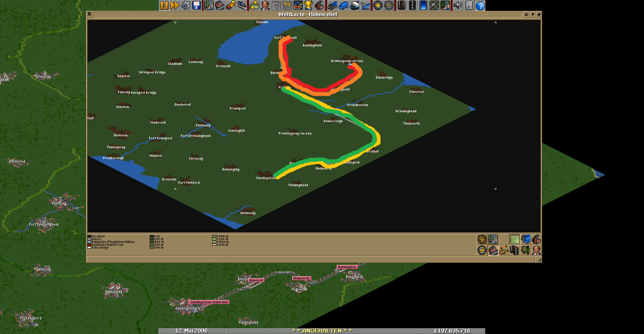This screenshot has height=334, width=644.
Task: Open the railway construction tool
Action: point(402,5)
